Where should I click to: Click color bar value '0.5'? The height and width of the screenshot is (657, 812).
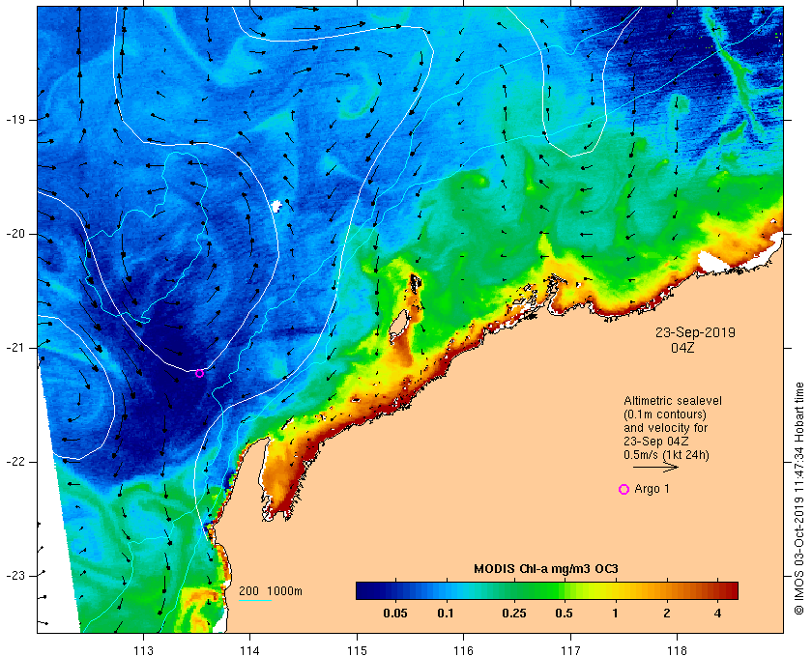pos(564,614)
